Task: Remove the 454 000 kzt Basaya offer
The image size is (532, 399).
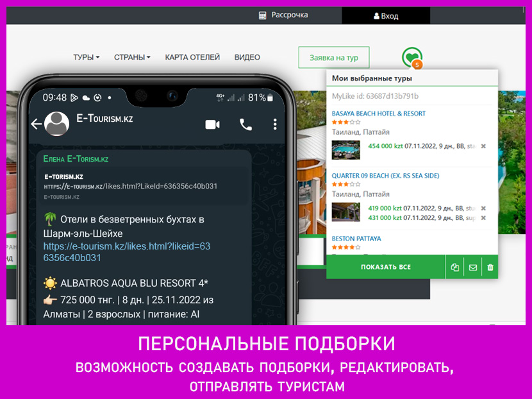Action: pyautogui.click(x=483, y=146)
